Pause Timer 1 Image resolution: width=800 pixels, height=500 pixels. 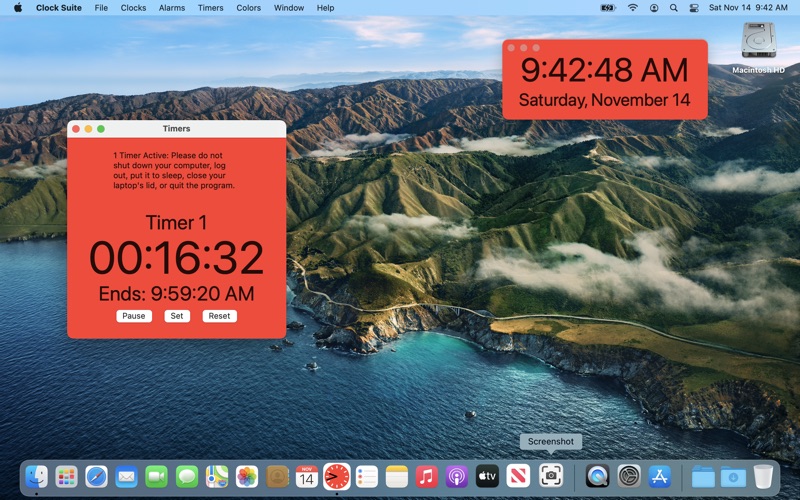[134, 316]
